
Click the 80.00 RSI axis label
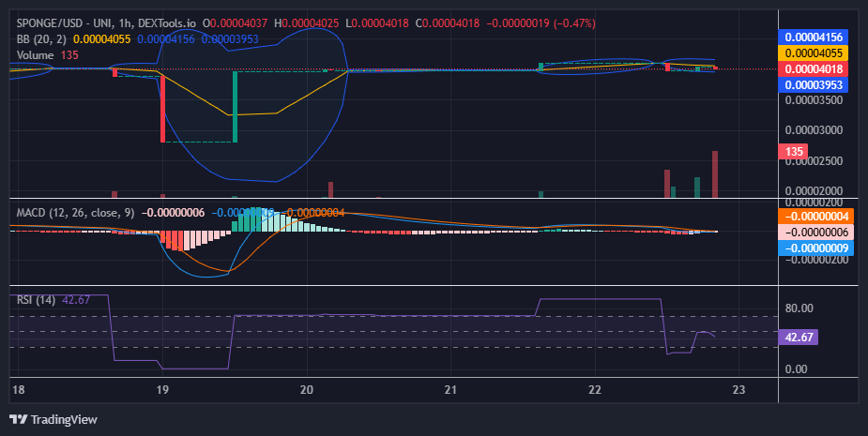pos(799,308)
